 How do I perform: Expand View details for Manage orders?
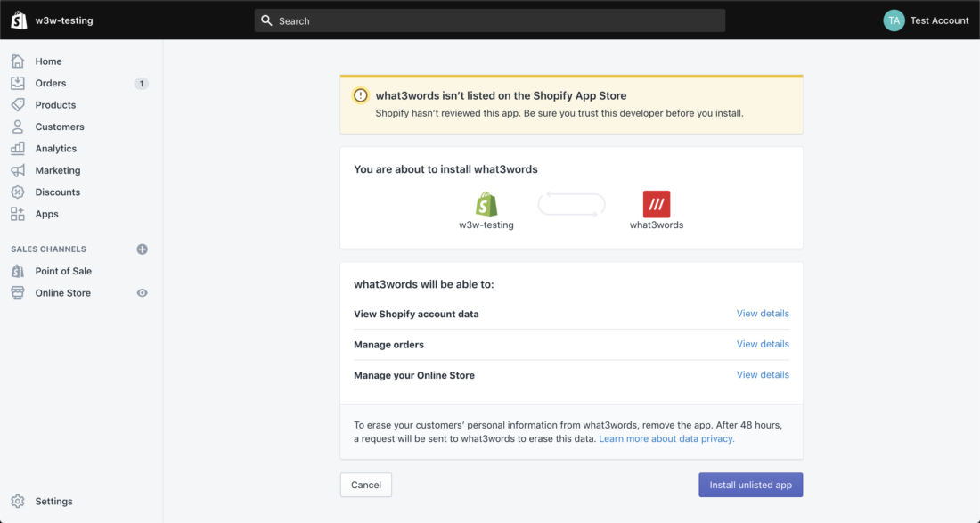point(763,344)
